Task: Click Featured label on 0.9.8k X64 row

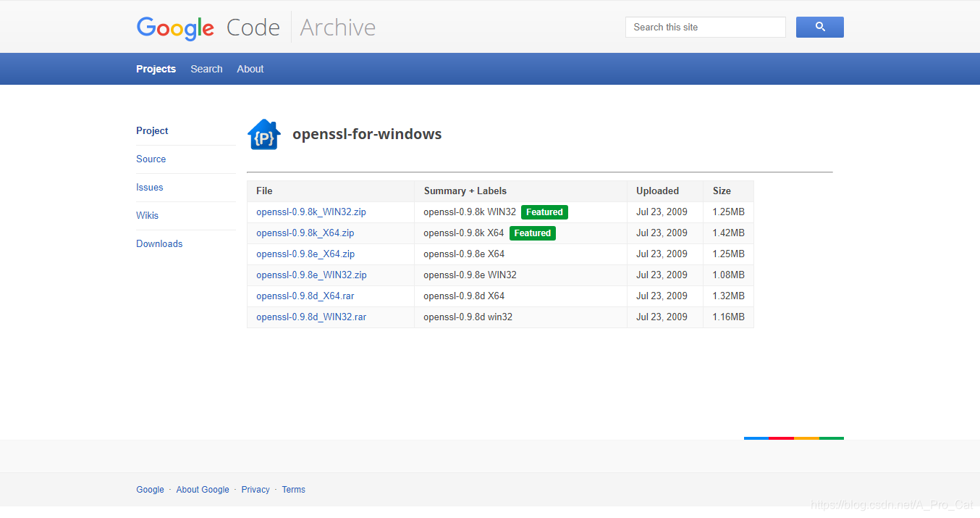Action: click(533, 233)
